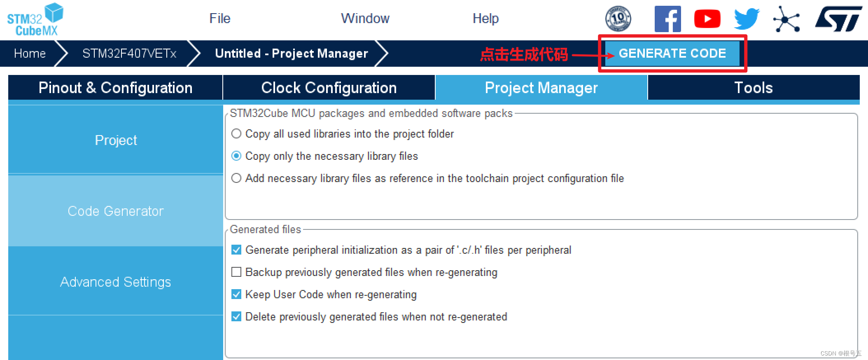This screenshot has width=868, height=360.
Task: Select Copy all used libraries radio button
Action: pos(236,134)
